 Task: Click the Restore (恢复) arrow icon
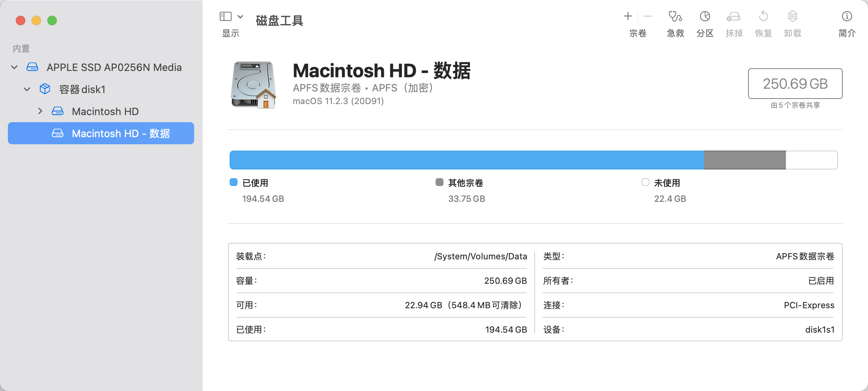[x=763, y=16]
